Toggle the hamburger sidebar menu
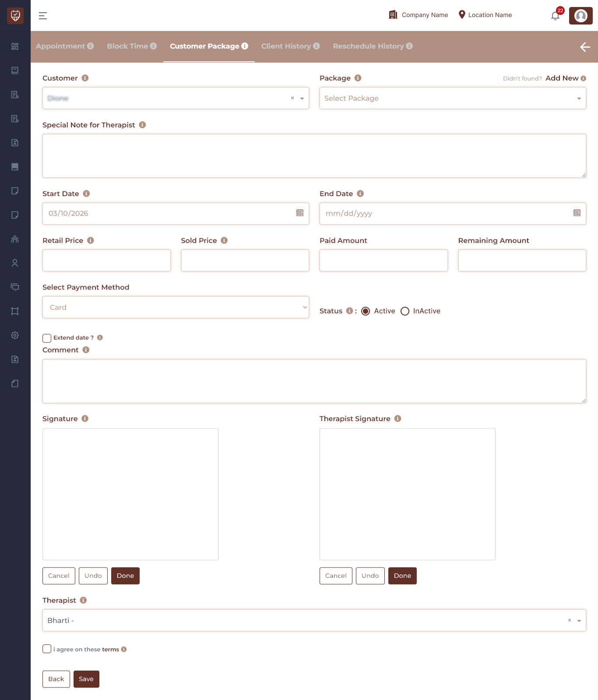The image size is (598, 700). [43, 16]
